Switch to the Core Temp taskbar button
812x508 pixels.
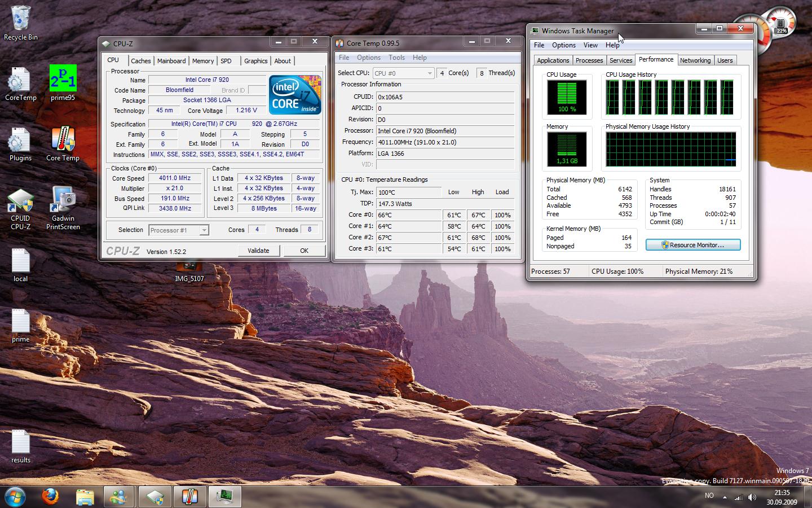[190, 497]
